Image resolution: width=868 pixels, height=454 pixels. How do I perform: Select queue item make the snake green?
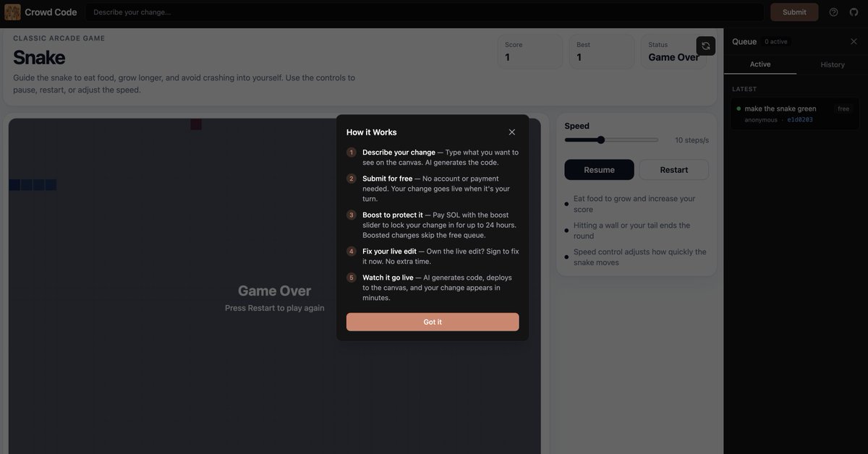795,113
